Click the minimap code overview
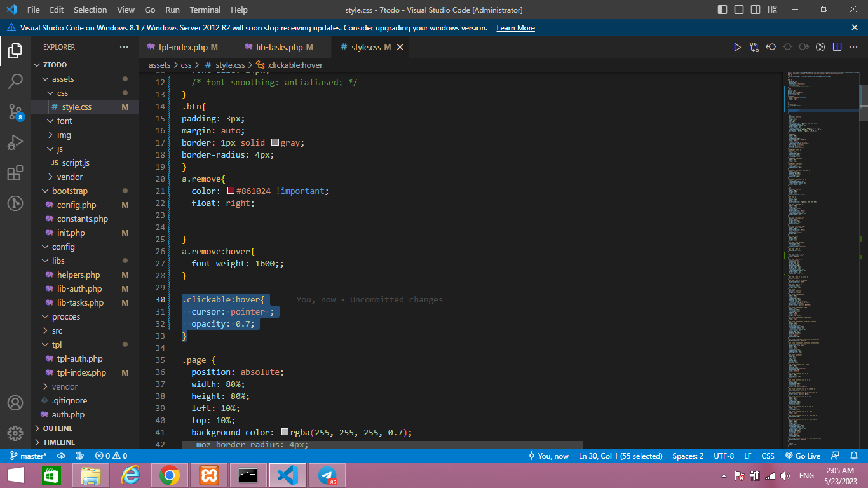This screenshot has height=488, width=868. coord(821,261)
